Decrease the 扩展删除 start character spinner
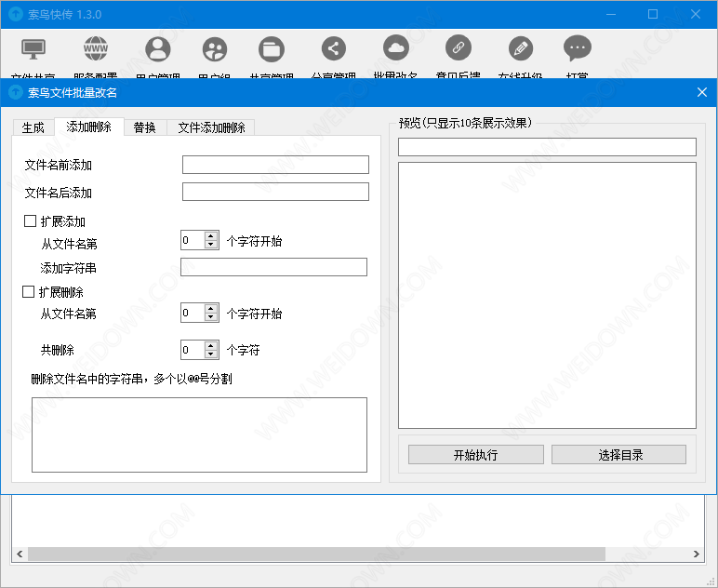 click(210, 317)
